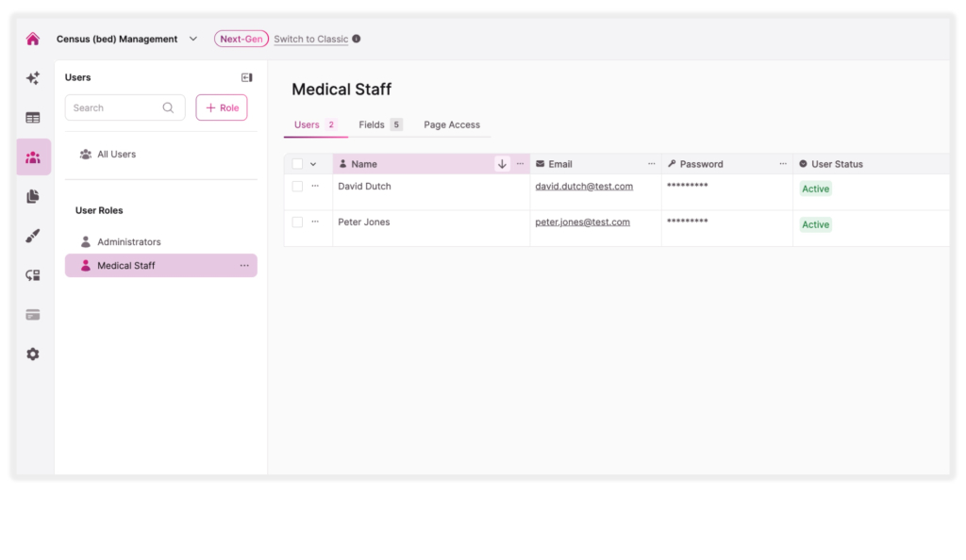Viewport: 966px width, 560px height.
Task: Select the Users icon in the sidebar
Action: tap(32, 156)
